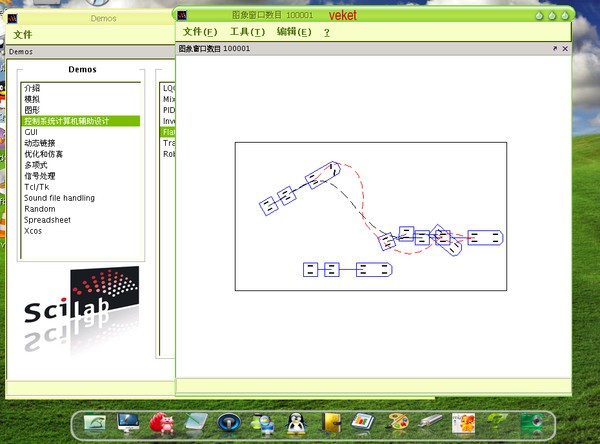The width and height of the screenshot is (600, 444).
Task: Open the network globe computers dock icon
Action: 262,424
